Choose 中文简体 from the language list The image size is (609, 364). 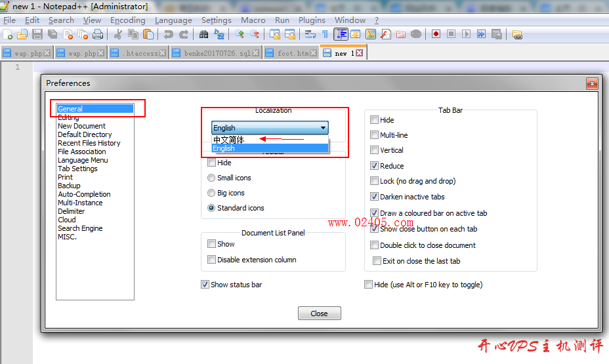(270, 139)
